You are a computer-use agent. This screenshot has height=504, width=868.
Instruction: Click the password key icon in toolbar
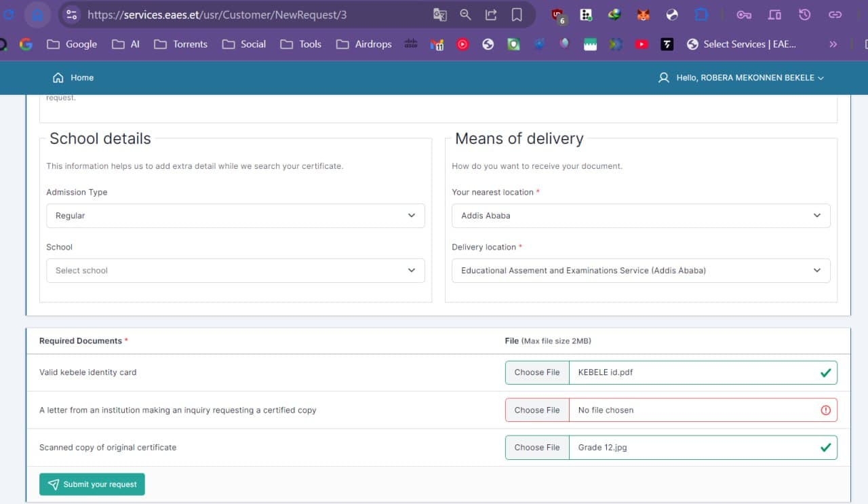coord(744,14)
